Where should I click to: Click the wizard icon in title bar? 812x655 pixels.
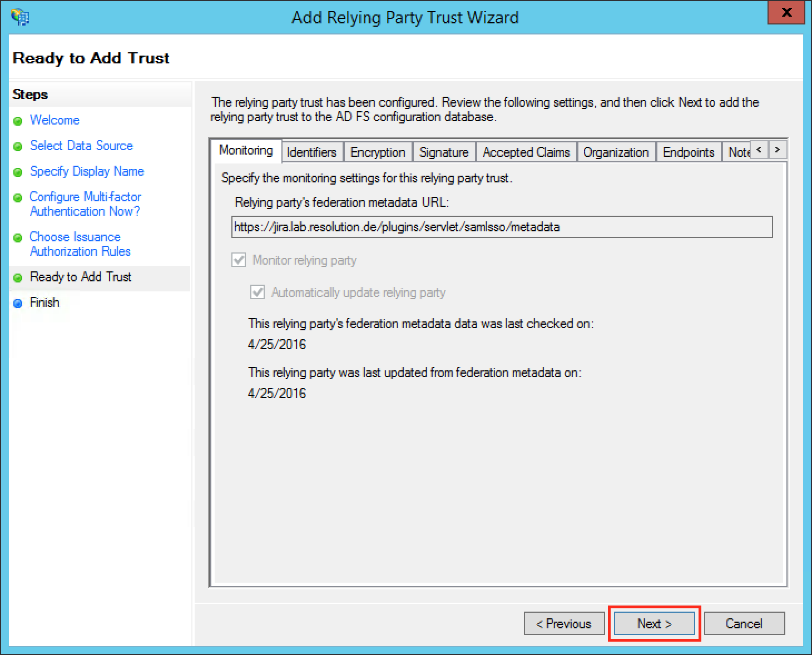[20, 17]
